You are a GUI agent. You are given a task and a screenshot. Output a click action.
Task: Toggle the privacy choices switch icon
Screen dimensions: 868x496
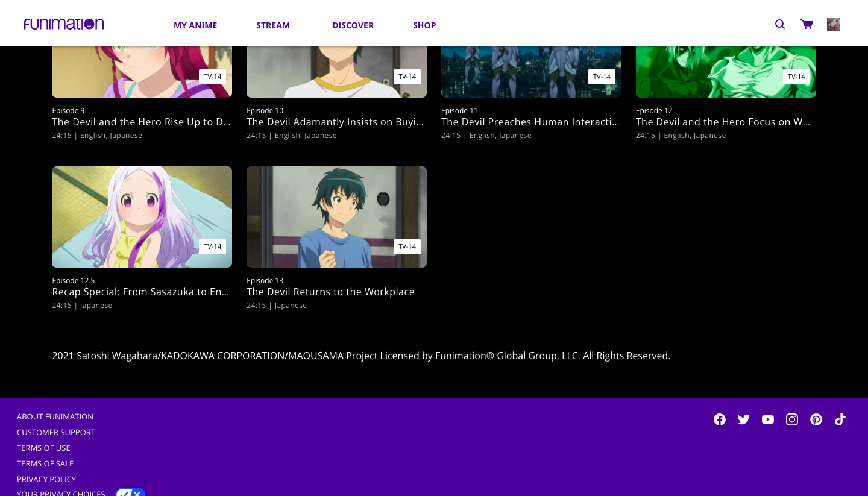tap(130, 492)
